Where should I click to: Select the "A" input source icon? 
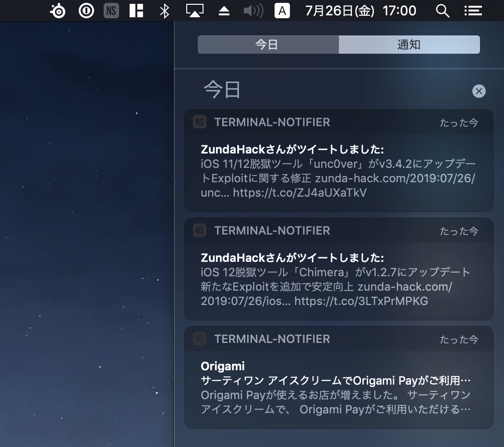282,10
